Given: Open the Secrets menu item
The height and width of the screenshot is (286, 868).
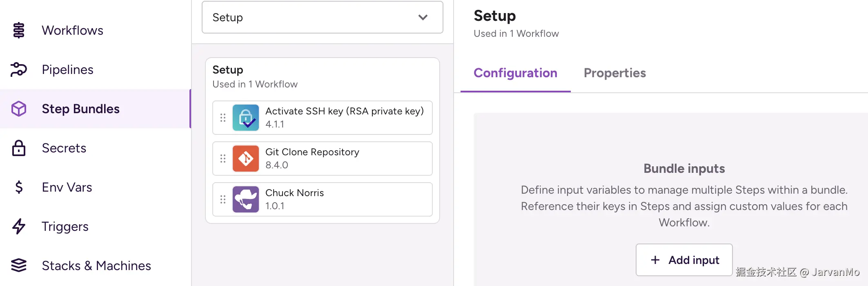Looking at the screenshot, I should (x=64, y=148).
